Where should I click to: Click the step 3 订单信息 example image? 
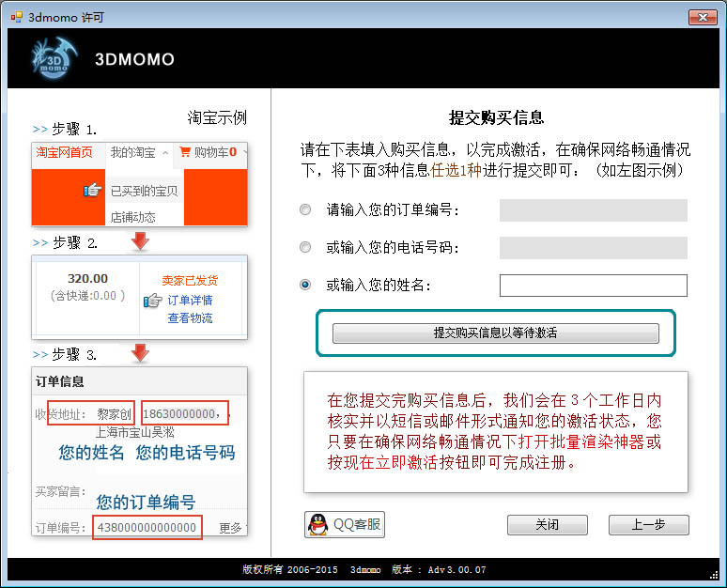(140, 453)
